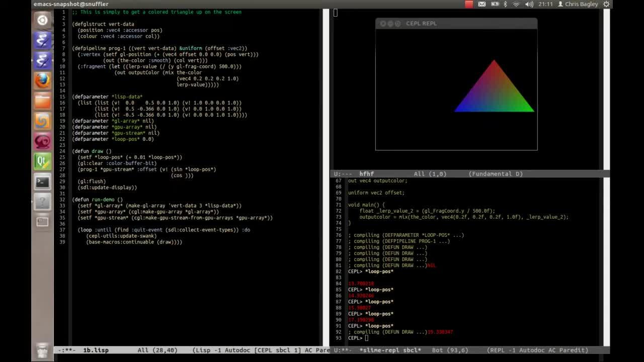Open the Emacs Snapshot icon in the dock
This screenshot has height=362, width=644.
point(42,40)
